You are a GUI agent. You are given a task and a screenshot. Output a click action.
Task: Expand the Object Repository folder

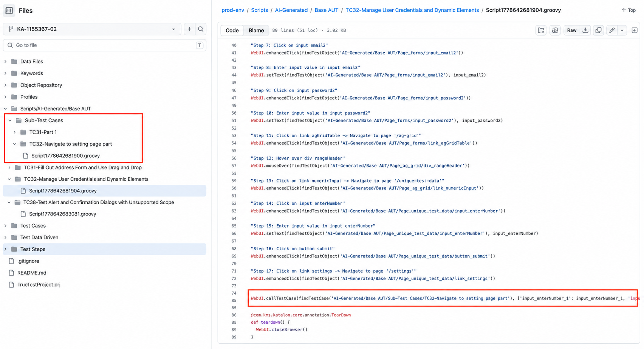click(5, 85)
